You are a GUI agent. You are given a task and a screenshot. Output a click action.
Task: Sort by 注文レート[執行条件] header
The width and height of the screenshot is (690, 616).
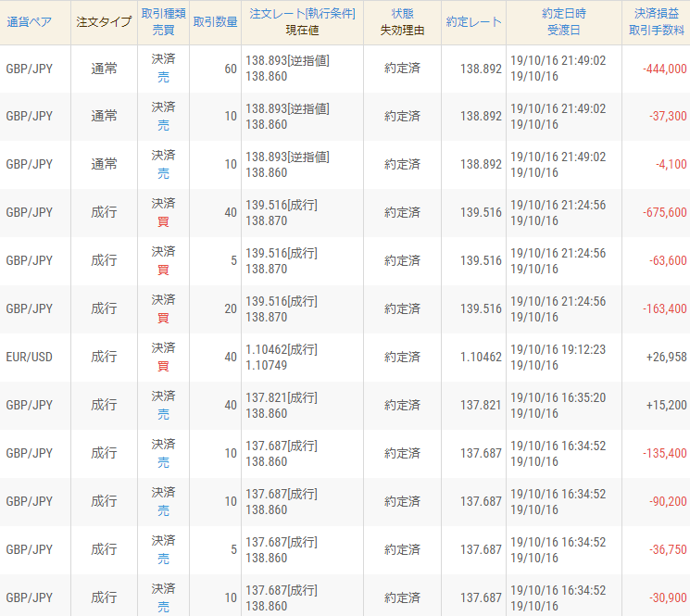[302, 14]
